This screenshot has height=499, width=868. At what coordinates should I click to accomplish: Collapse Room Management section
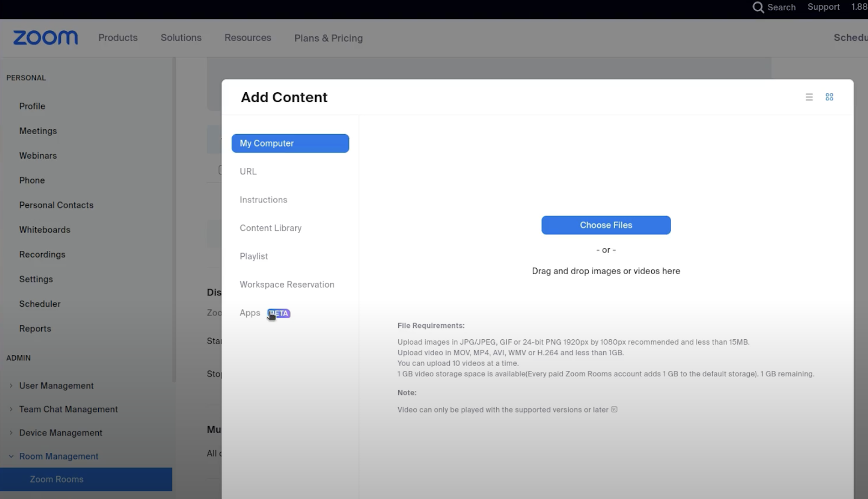[11, 456]
